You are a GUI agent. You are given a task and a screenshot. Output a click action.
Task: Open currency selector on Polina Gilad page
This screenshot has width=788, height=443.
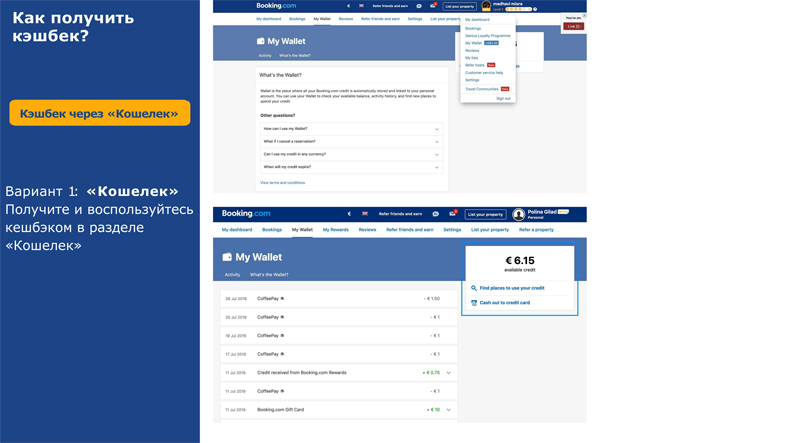tap(349, 214)
